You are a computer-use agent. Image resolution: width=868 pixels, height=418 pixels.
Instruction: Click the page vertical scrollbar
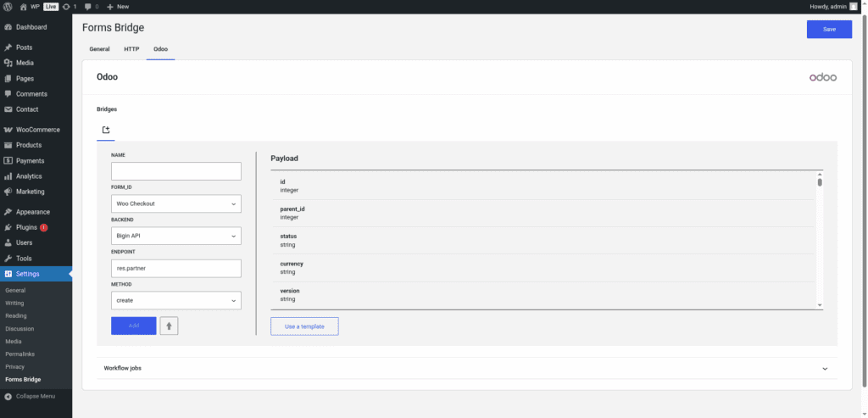click(x=865, y=200)
